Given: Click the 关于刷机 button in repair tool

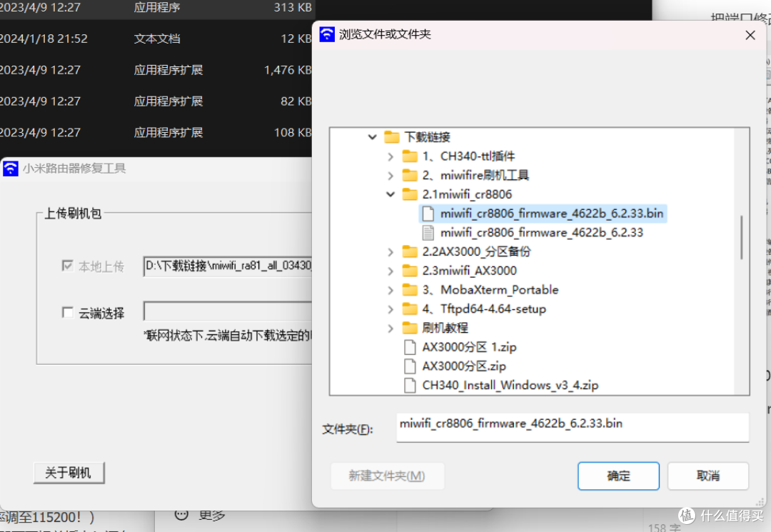Looking at the screenshot, I should click(x=69, y=473).
